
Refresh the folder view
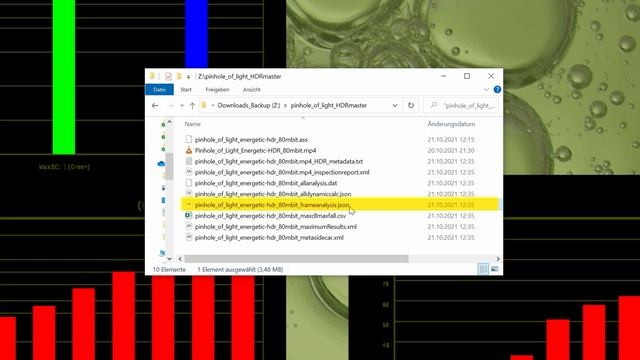[x=411, y=105]
